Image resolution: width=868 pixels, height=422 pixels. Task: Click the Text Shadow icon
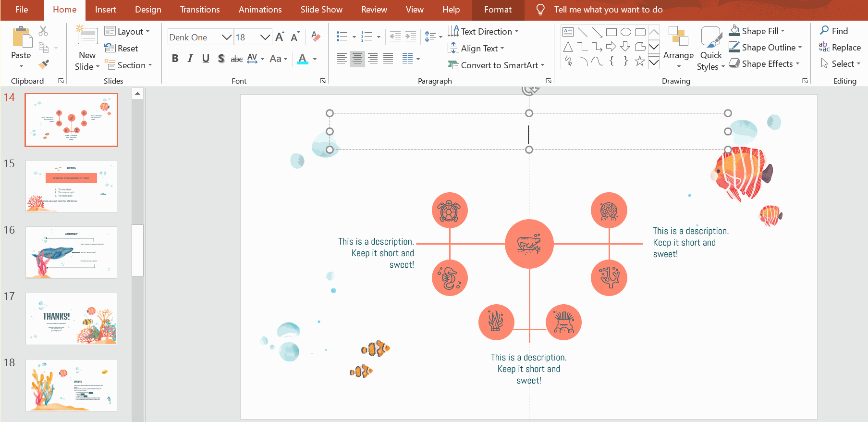click(221, 59)
